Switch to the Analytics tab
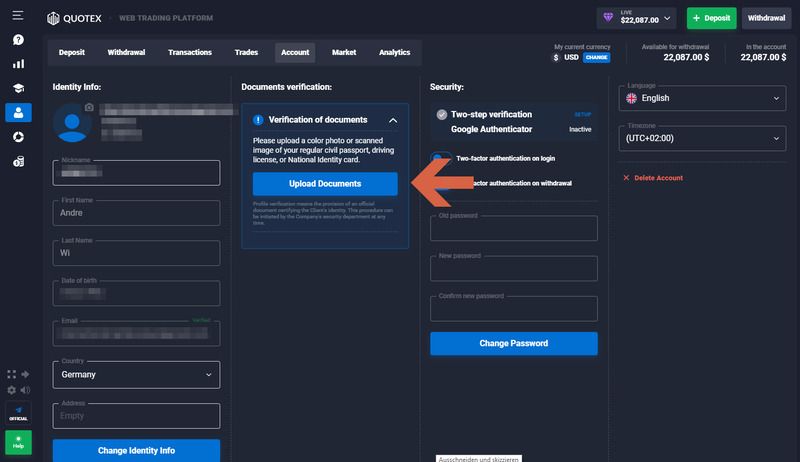 (x=394, y=53)
